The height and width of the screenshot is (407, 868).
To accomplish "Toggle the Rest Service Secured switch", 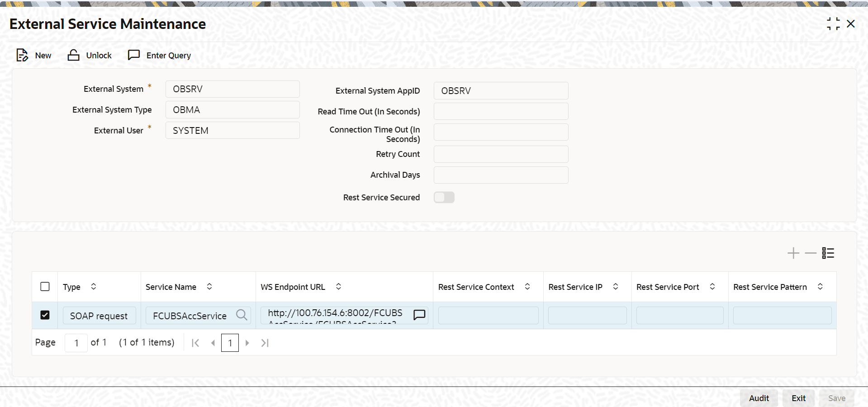I will click(x=444, y=197).
